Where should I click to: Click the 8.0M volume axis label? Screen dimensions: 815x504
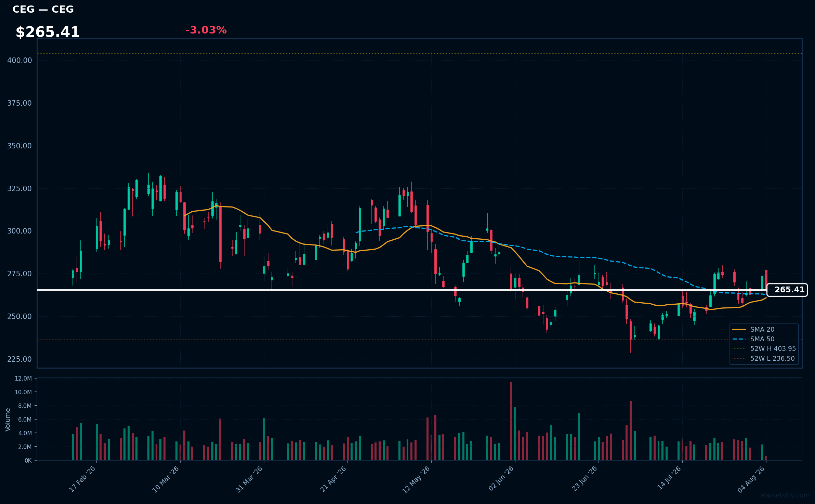(25, 406)
